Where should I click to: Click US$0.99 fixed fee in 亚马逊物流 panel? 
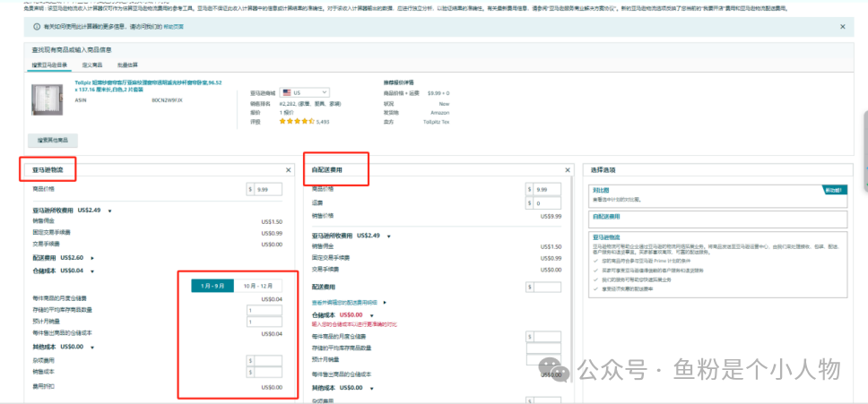(272, 233)
